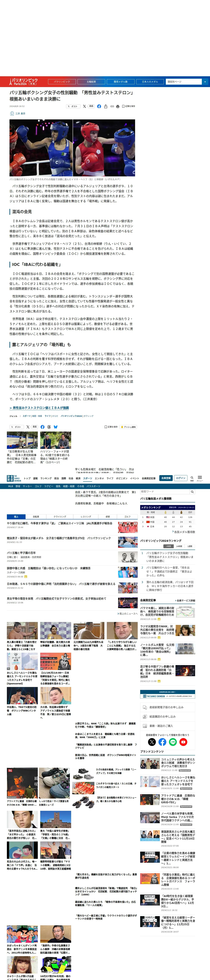The width and height of the screenshot is (210, 980).
Task: Switch to the レスリング sport tab
Action: tap(86, 517)
